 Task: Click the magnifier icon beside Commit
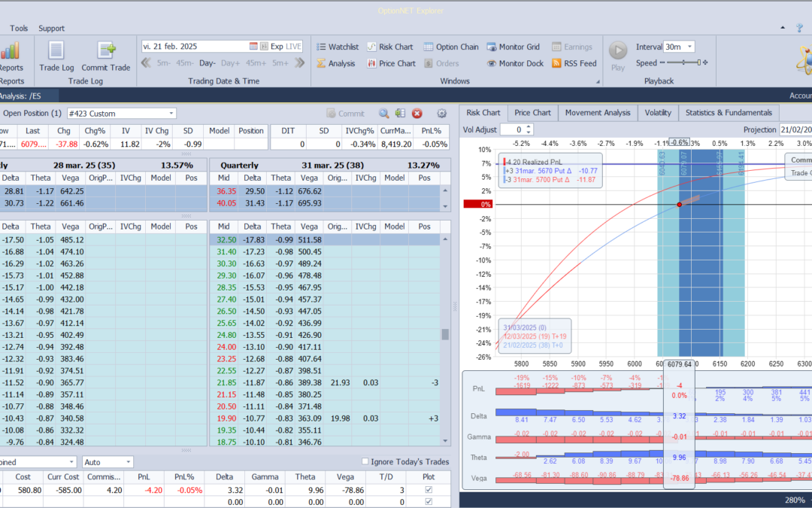[383, 114]
